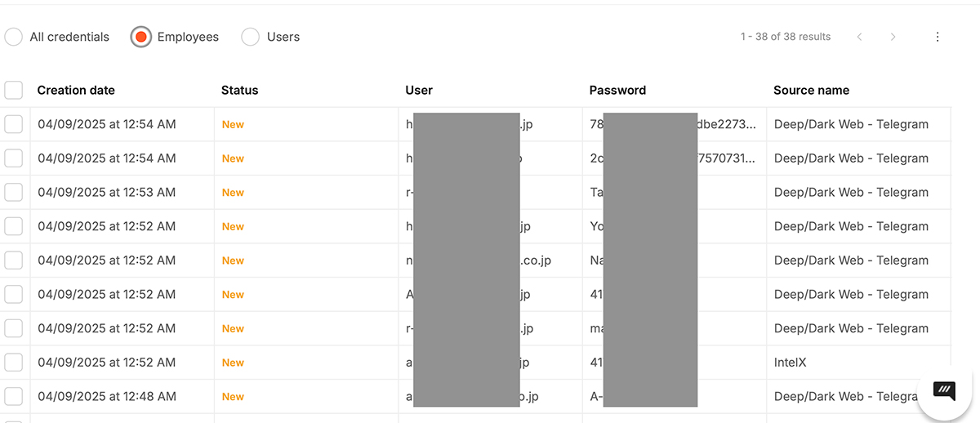Open the chat widget icon
The height and width of the screenshot is (423, 980).
[x=944, y=390]
